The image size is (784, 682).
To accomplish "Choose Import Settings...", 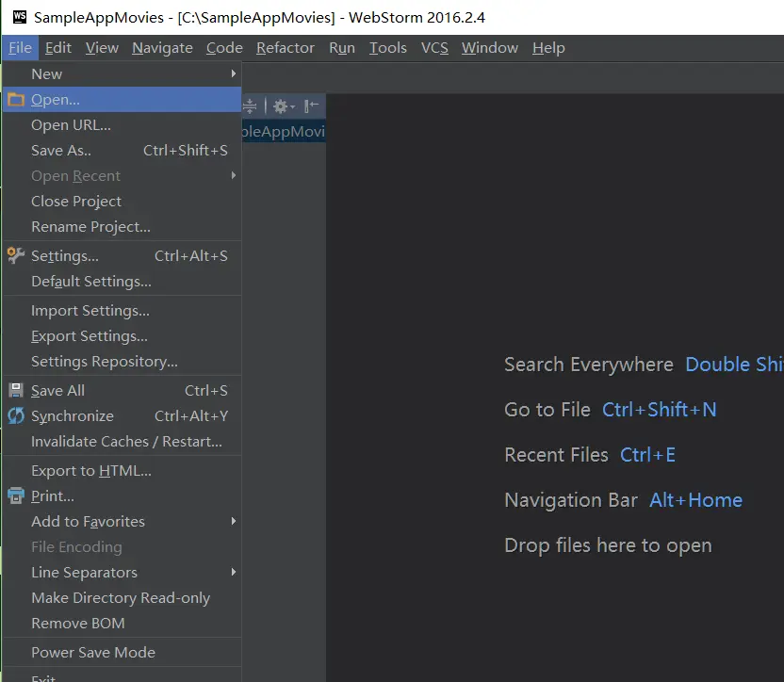I will 122,311.
